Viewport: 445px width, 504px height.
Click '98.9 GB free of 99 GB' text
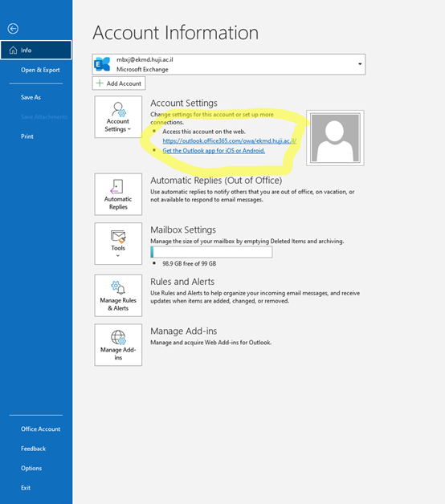(x=190, y=263)
